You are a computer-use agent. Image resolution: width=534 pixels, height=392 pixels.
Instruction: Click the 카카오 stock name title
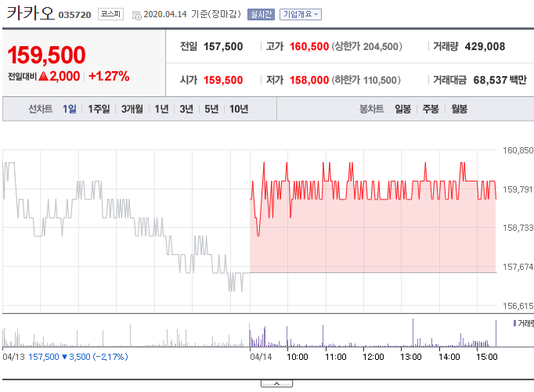coord(31,13)
